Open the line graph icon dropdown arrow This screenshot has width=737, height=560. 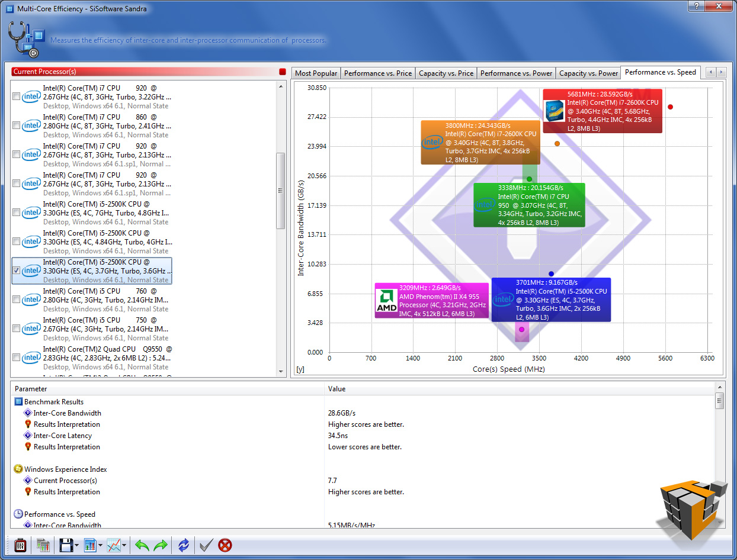124,545
